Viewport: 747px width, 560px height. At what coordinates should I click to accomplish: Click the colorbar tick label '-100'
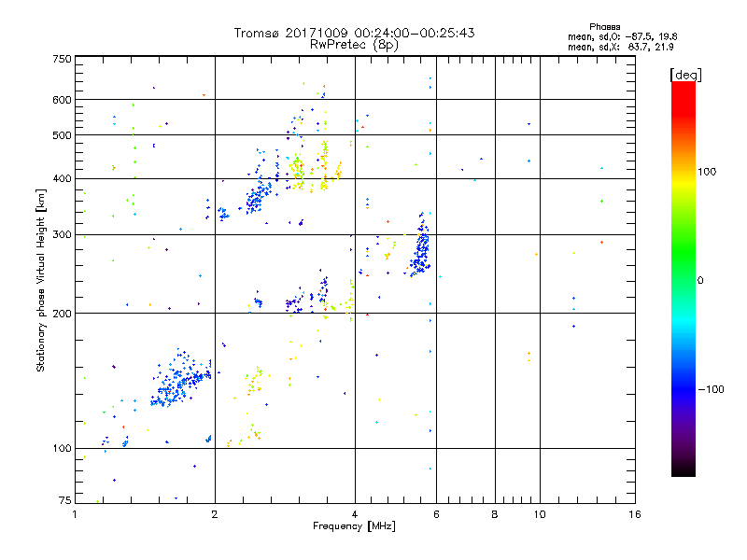click(x=711, y=389)
